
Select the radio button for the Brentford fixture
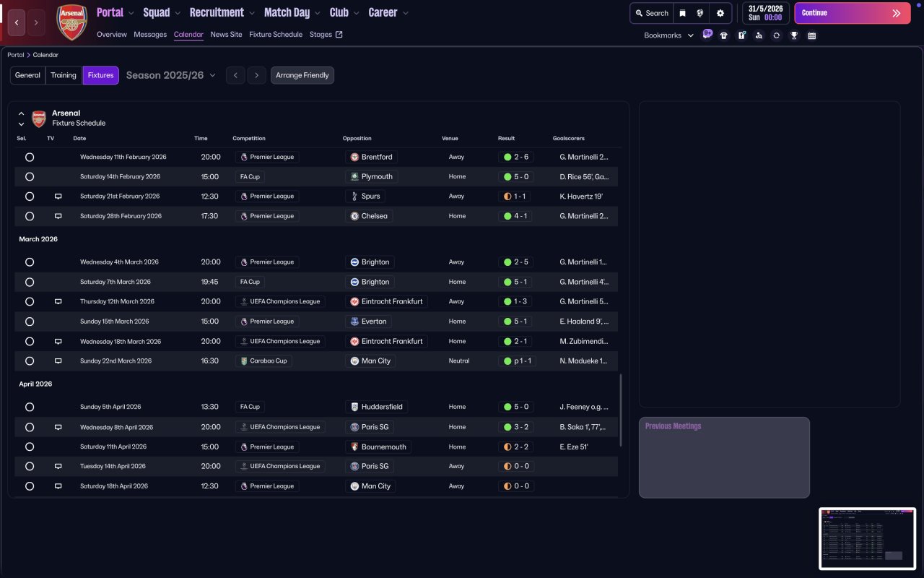point(30,157)
